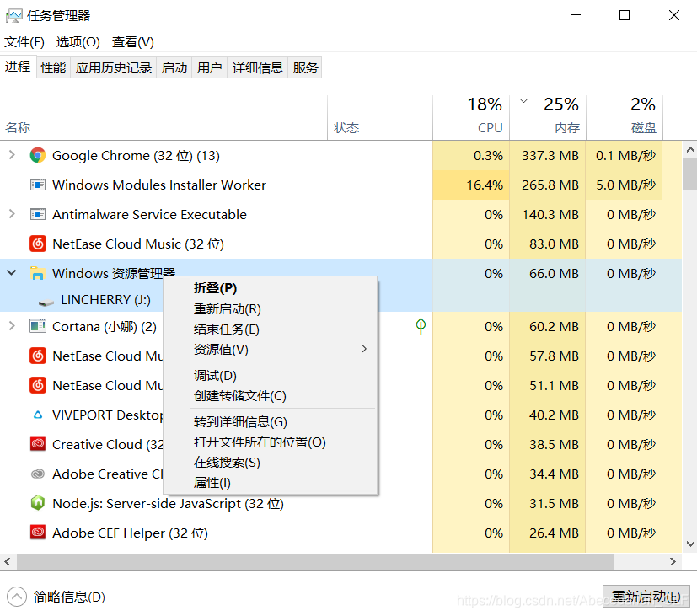
Task: Click the Cortana (小娜) process icon
Action: [x=38, y=326]
